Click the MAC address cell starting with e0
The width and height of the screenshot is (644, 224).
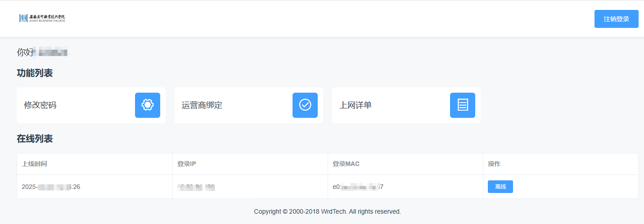(358, 187)
